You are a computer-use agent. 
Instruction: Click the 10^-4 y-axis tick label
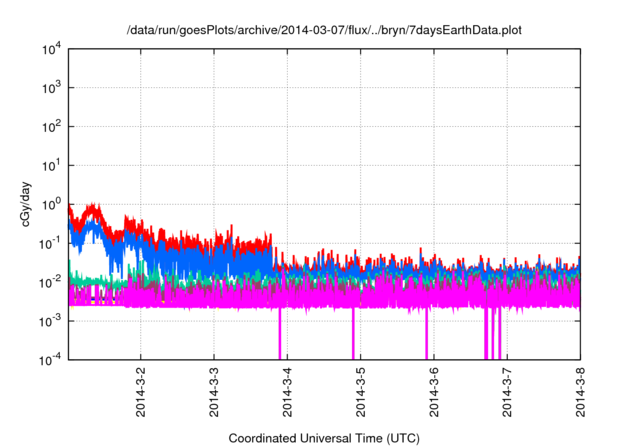(x=50, y=360)
